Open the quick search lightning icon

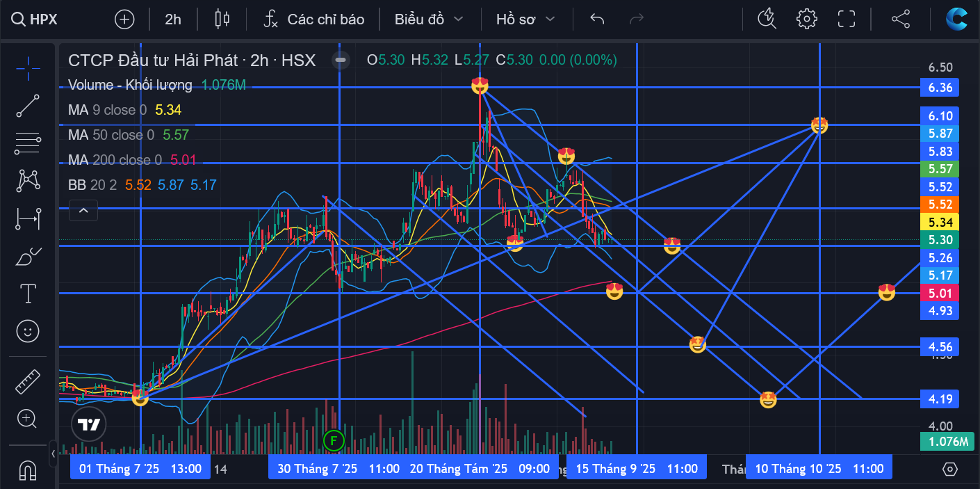(767, 19)
